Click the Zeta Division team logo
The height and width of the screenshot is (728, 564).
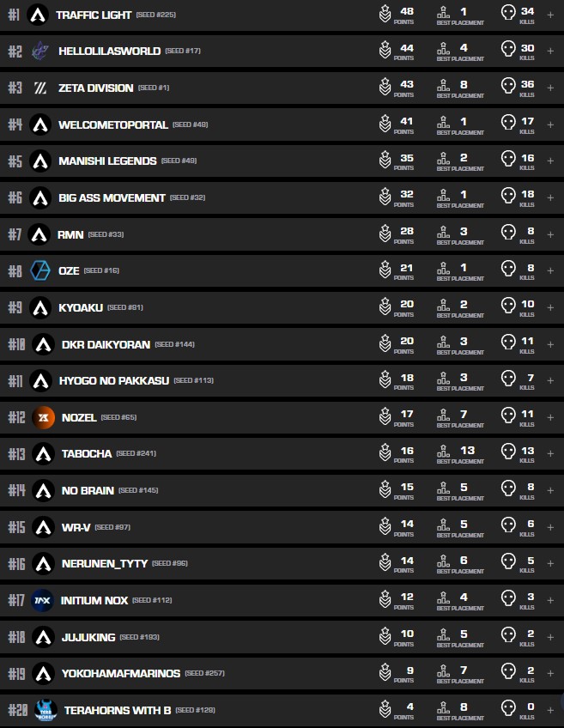pos(40,88)
